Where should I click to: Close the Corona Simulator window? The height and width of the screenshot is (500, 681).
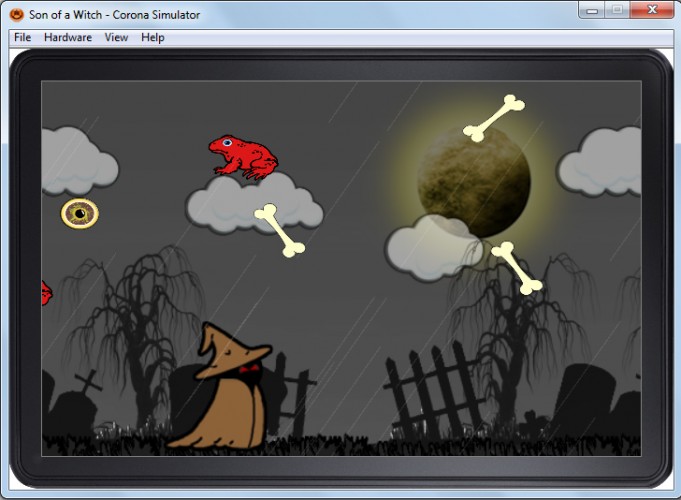652,10
